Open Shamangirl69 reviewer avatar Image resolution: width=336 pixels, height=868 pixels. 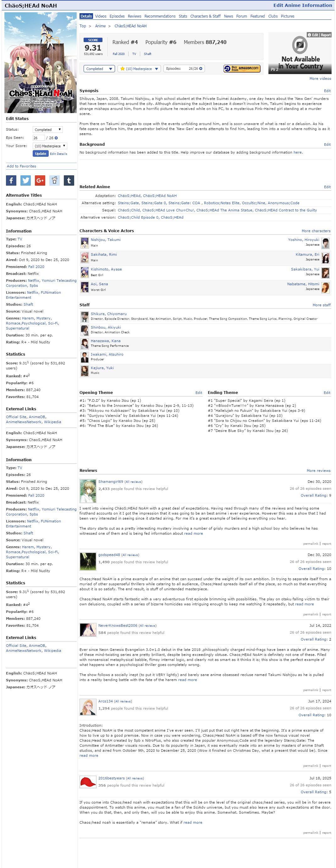88,491
